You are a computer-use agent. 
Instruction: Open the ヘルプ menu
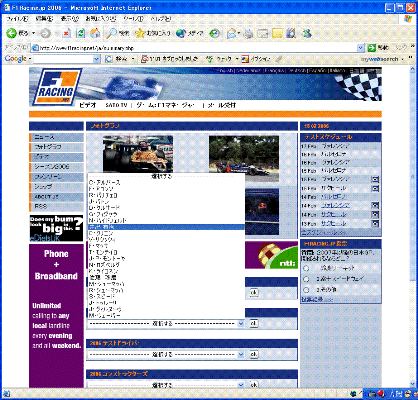(x=161, y=19)
